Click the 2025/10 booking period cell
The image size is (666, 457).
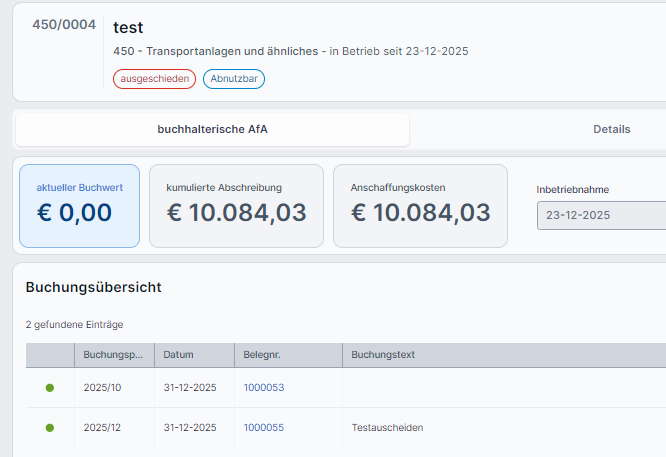[x=102, y=387]
